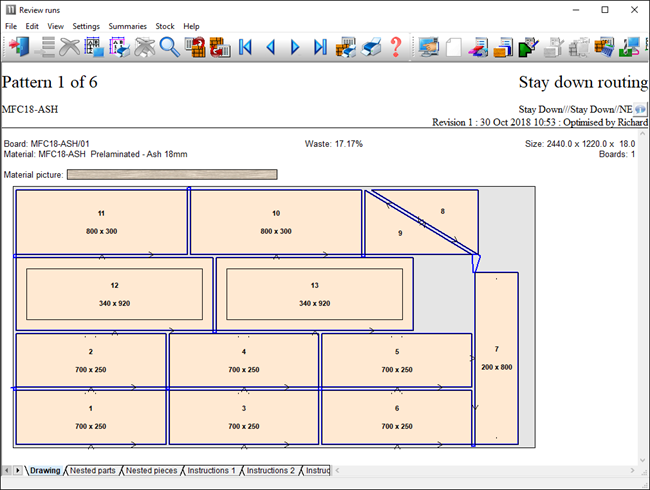
Task: Open the Instructions 1 tab
Action: 211,470
